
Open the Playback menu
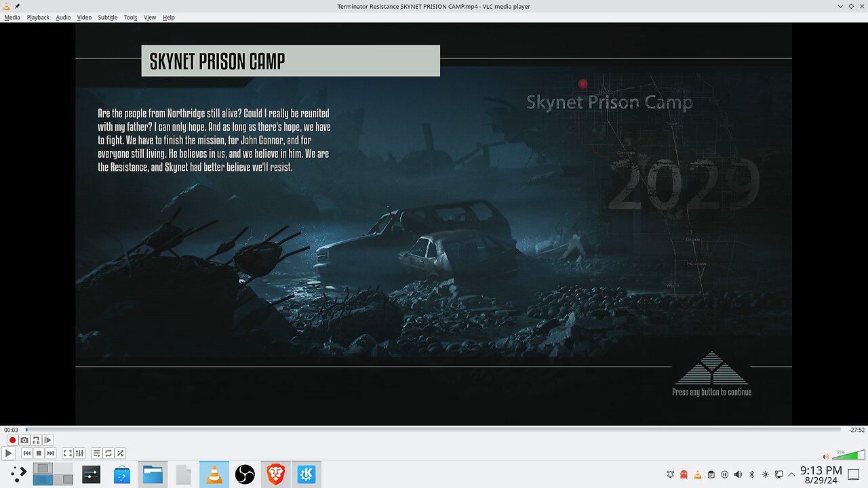click(38, 17)
